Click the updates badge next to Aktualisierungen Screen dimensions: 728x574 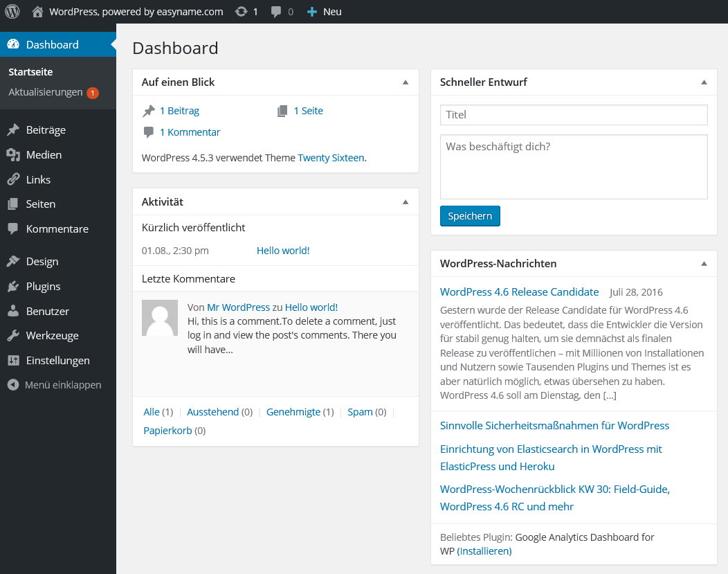tap(93, 93)
